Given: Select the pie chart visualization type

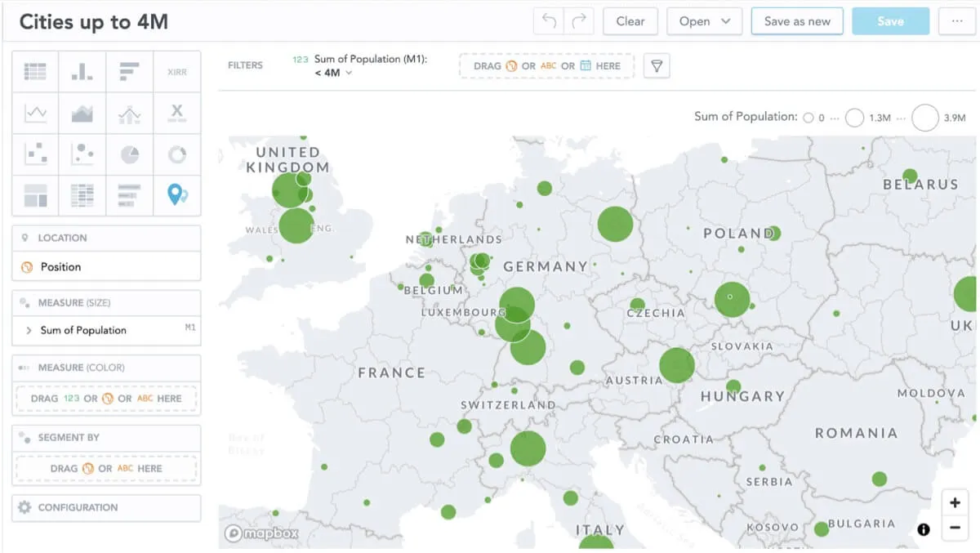Looking at the screenshot, I should 129,153.
